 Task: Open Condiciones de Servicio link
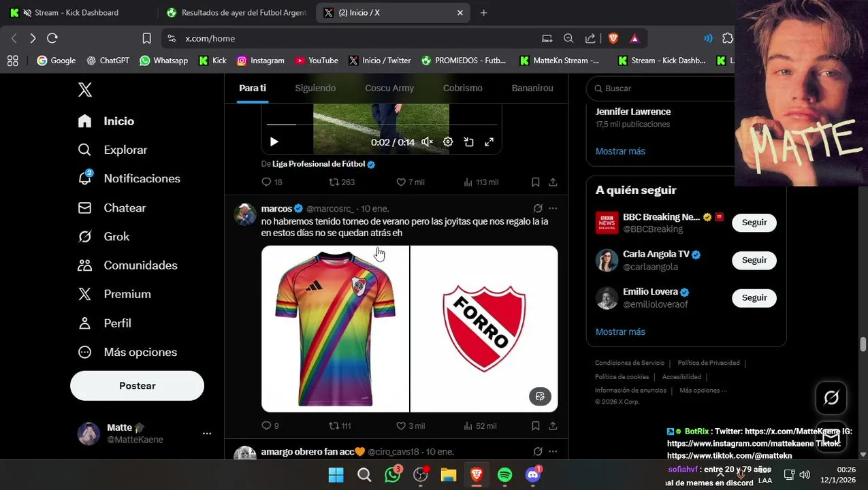pos(630,363)
